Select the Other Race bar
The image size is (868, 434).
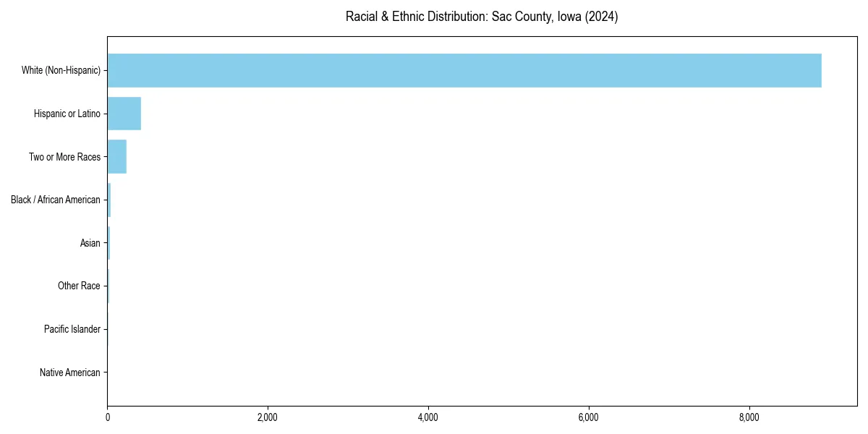point(108,286)
